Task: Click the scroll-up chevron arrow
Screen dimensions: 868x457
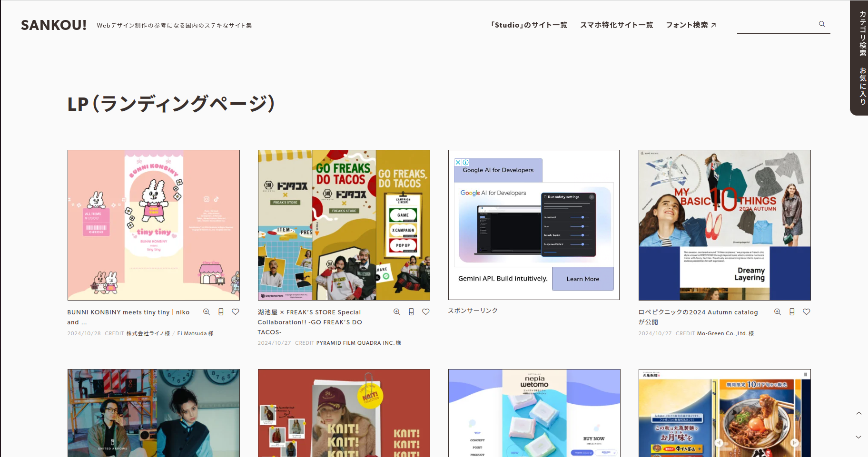Action: pos(859,413)
